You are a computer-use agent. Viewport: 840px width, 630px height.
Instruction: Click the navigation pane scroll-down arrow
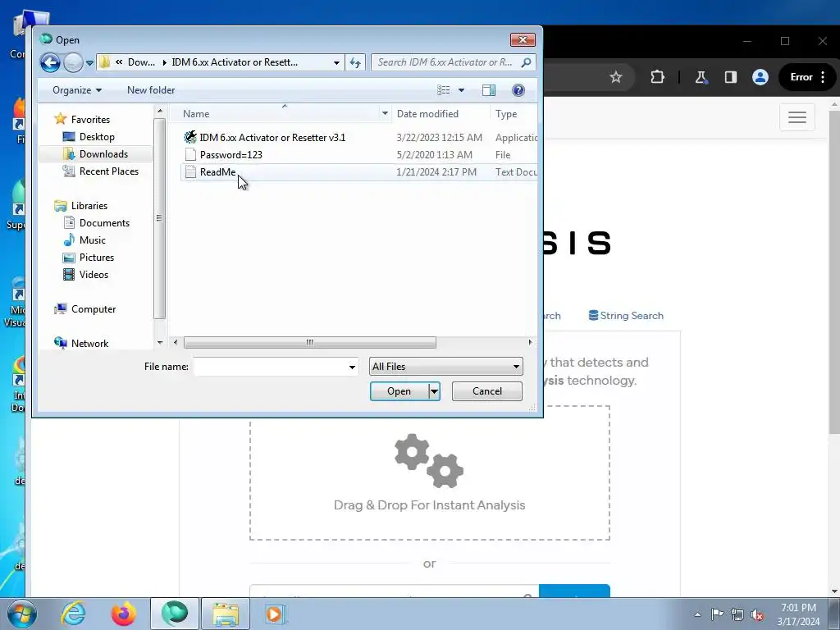[160, 343]
